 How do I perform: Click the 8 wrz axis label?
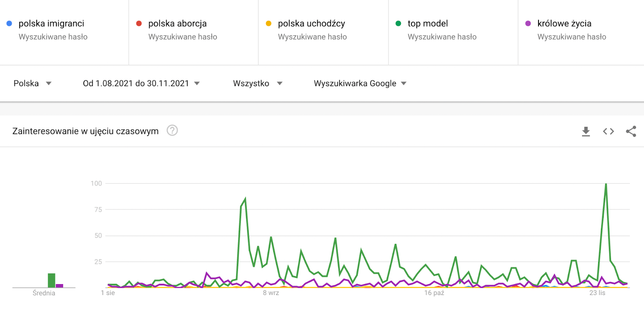[x=271, y=293]
